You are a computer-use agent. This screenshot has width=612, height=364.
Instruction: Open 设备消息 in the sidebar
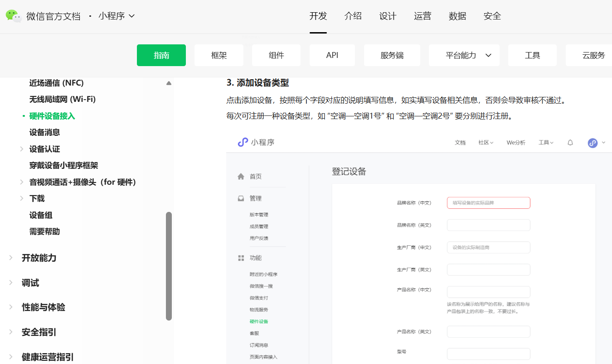(45, 132)
